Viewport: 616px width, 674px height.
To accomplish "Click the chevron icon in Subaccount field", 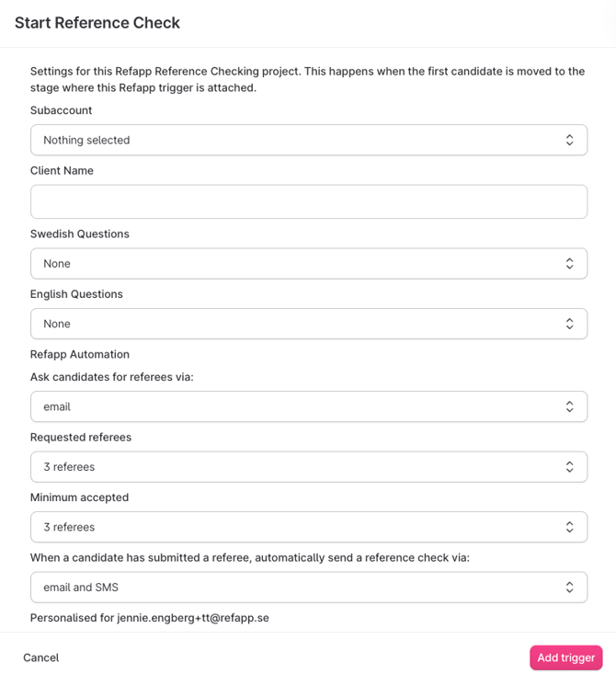I will [569, 140].
